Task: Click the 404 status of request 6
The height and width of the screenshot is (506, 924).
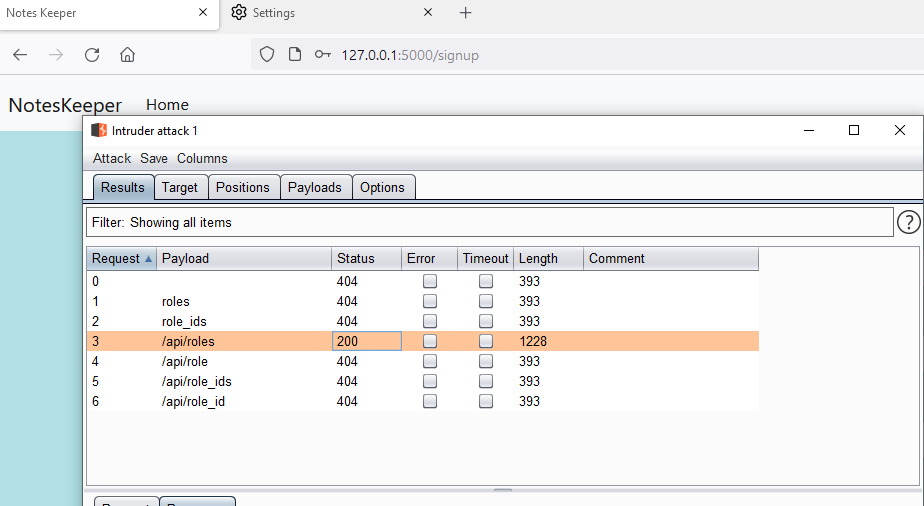Action: coord(347,401)
